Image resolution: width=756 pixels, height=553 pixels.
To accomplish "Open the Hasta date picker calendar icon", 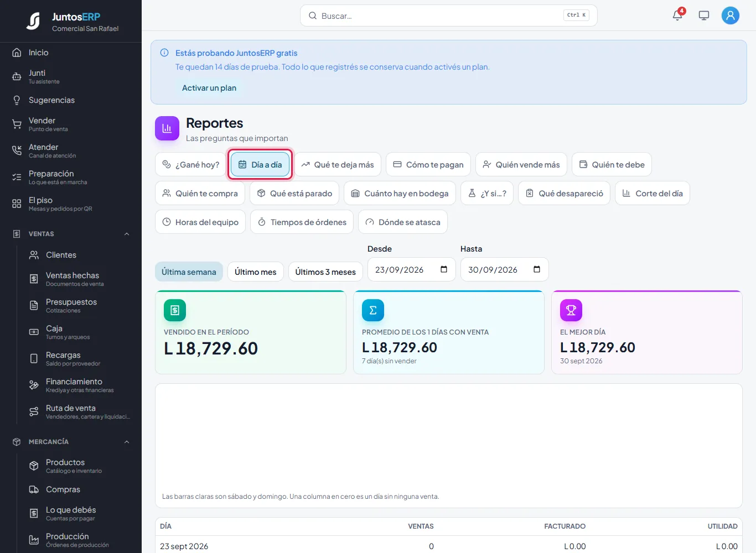I will tap(537, 269).
